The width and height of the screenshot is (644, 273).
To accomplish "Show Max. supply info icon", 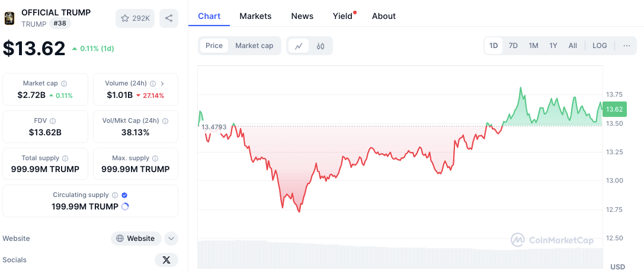I will (156, 158).
